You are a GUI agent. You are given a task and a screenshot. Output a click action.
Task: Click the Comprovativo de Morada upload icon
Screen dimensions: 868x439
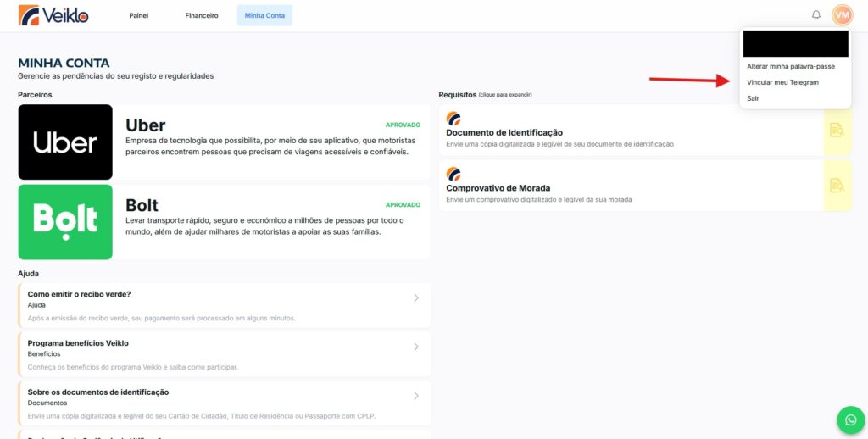point(837,186)
